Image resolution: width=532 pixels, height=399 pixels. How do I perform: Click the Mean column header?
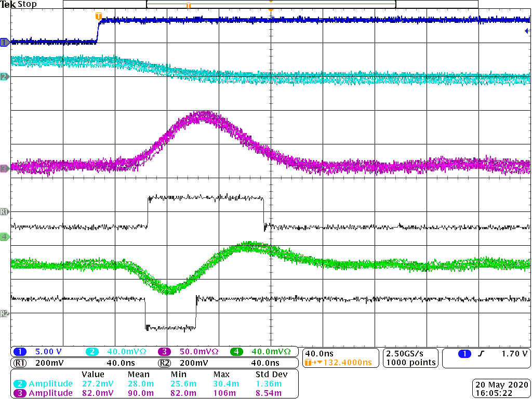pyautogui.click(x=138, y=375)
